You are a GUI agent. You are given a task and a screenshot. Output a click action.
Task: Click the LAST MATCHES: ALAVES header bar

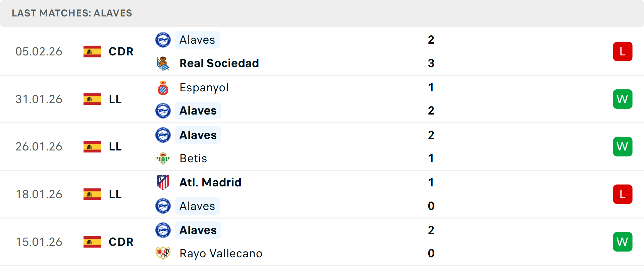tap(72, 13)
